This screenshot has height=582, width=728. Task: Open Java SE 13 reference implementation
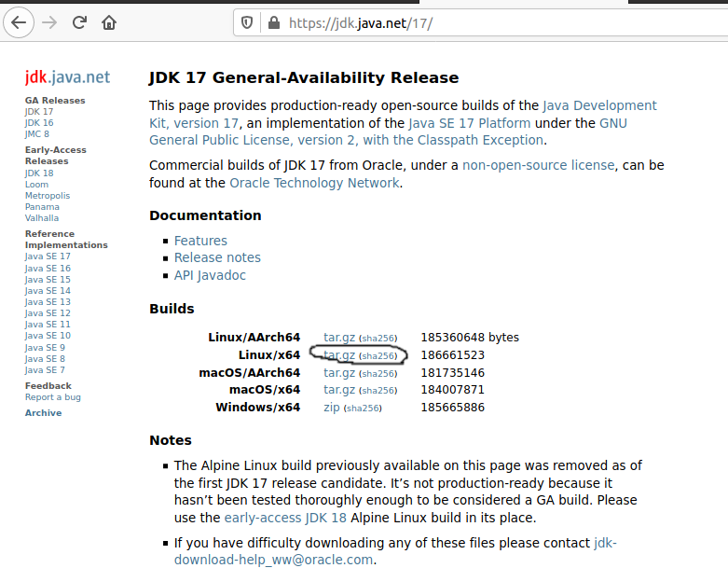click(x=48, y=302)
